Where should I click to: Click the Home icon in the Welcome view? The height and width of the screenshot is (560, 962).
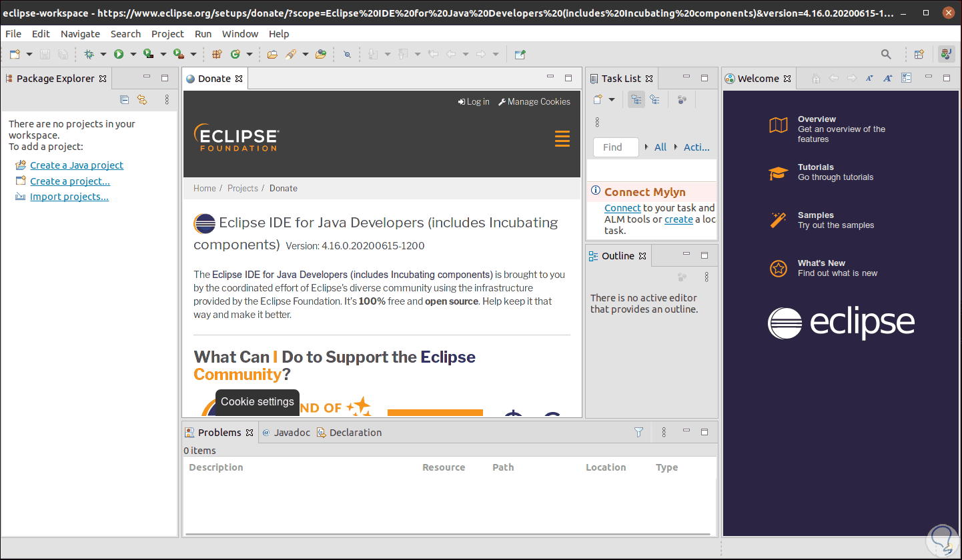[815, 78]
